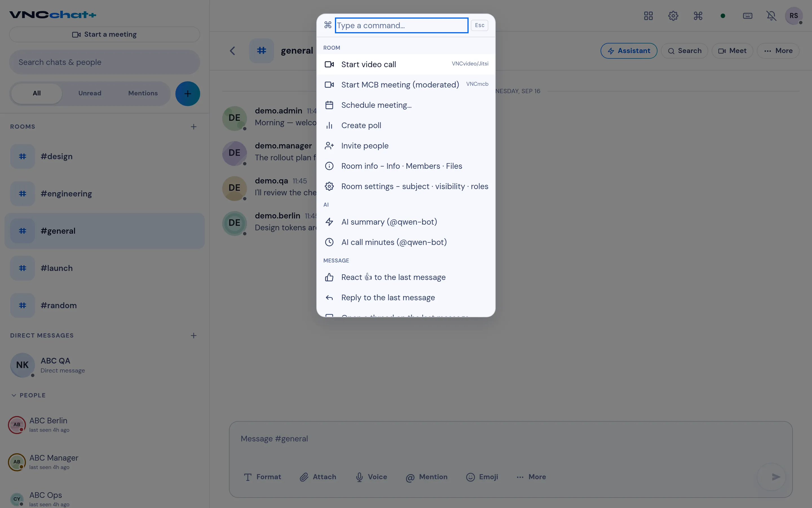Switch to the Mentions filter tab

[143, 93]
